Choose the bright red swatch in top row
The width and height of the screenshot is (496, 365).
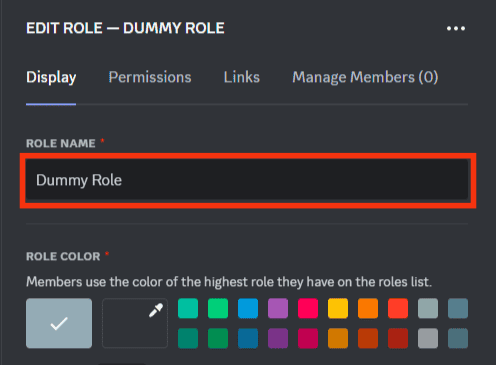pyautogui.click(x=398, y=308)
